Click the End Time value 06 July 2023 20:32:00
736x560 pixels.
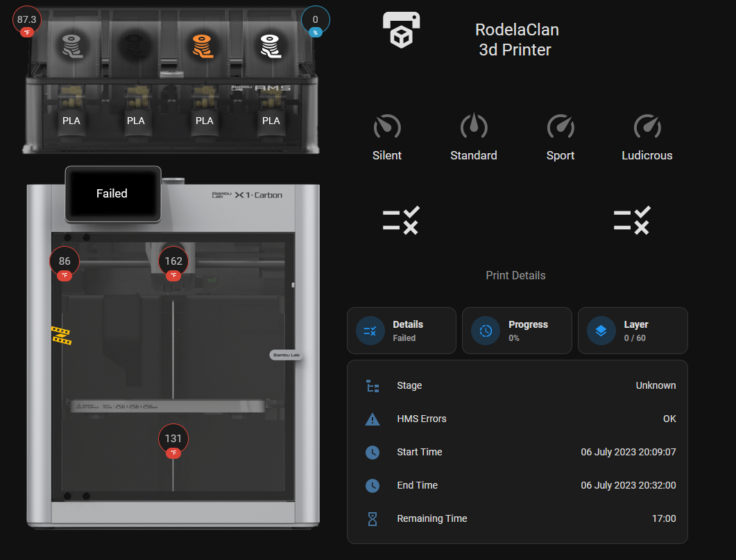(628, 485)
